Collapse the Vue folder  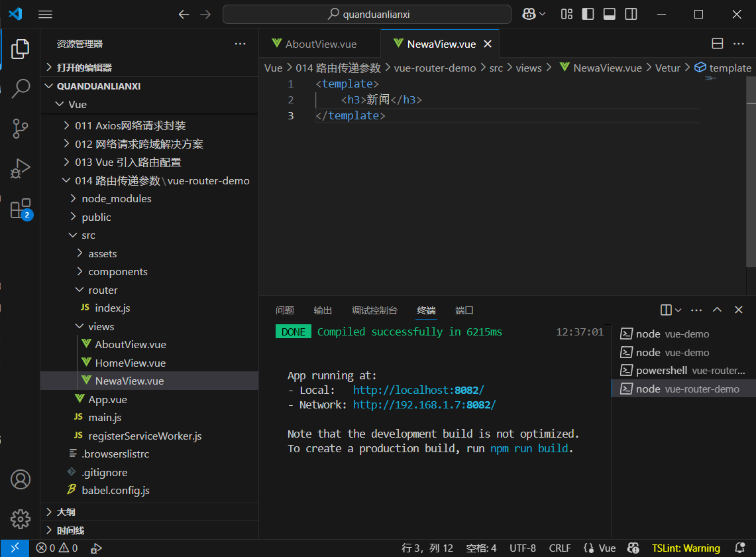click(x=150, y=104)
